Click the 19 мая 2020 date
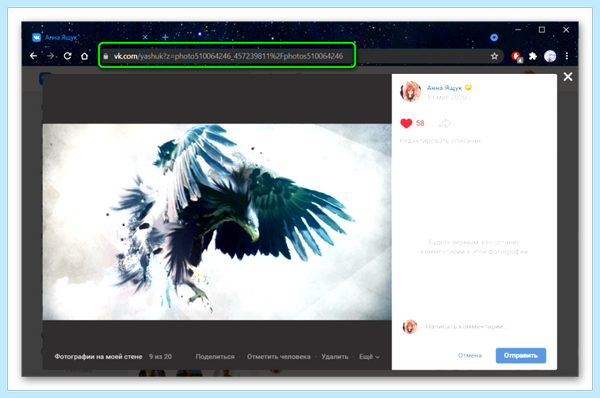Image resolution: width=600 pixels, height=398 pixels. pyautogui.click(x=446, y=98)
